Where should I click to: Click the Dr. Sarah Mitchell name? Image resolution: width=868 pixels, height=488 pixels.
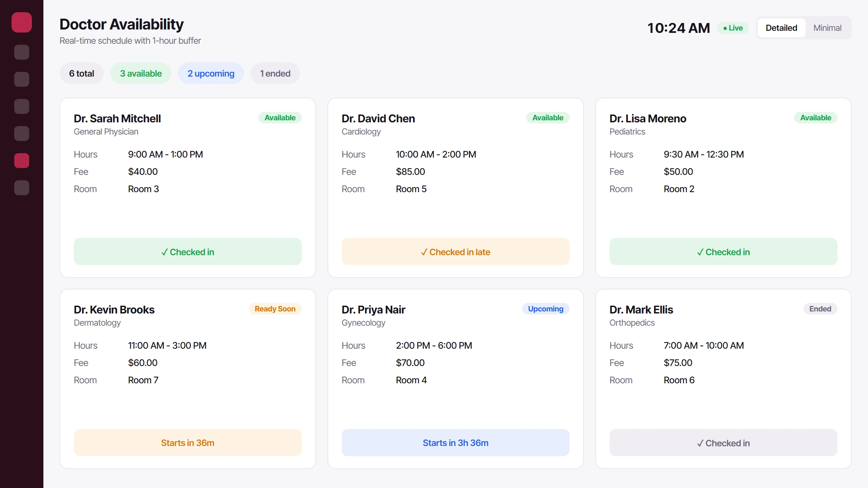pos(117,119)
